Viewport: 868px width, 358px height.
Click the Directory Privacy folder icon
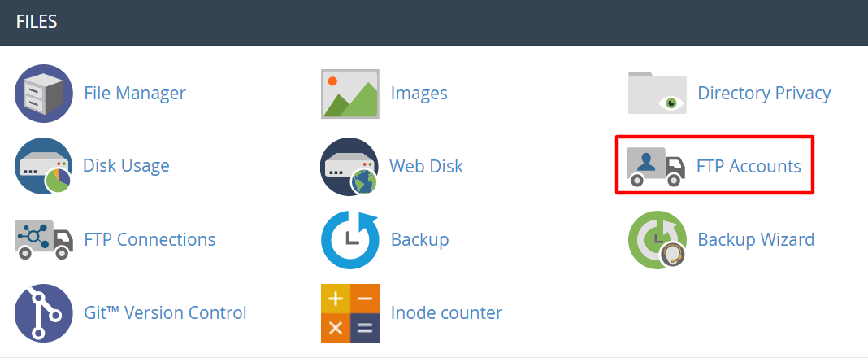(x=657, y=94)
